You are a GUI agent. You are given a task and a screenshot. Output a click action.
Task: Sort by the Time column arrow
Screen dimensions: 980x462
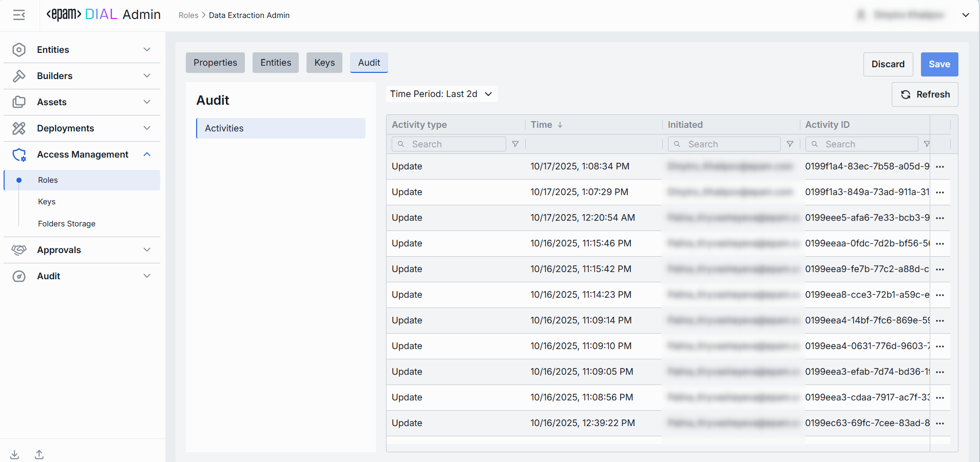pyautogui.click(x=560, y=125)
